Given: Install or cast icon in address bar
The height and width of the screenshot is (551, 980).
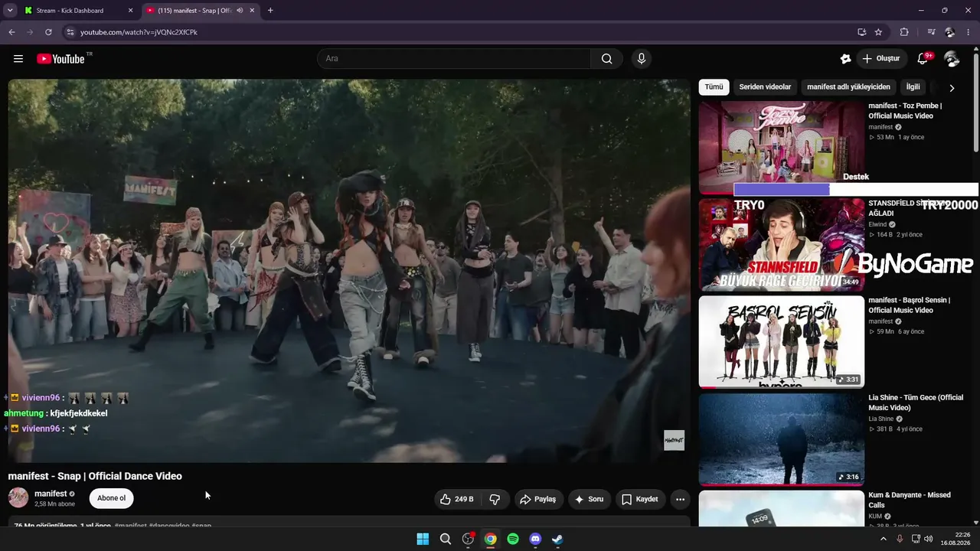Looking at the screenshot, I should pyautogui.click(x=861, y=32).
